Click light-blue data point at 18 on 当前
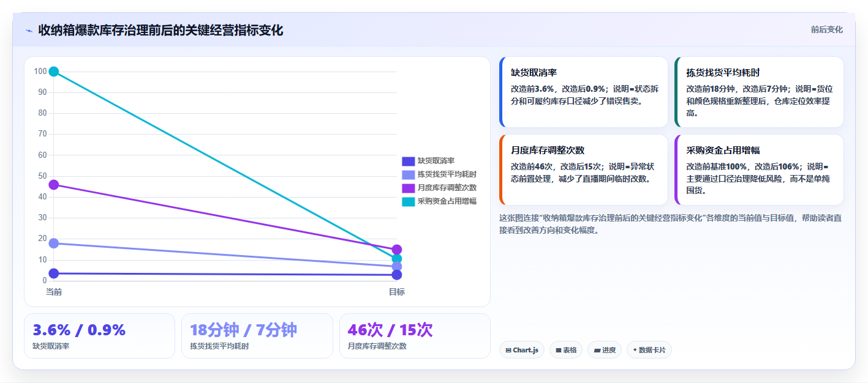Screen dimensions: 868x383 coord(54,243)
